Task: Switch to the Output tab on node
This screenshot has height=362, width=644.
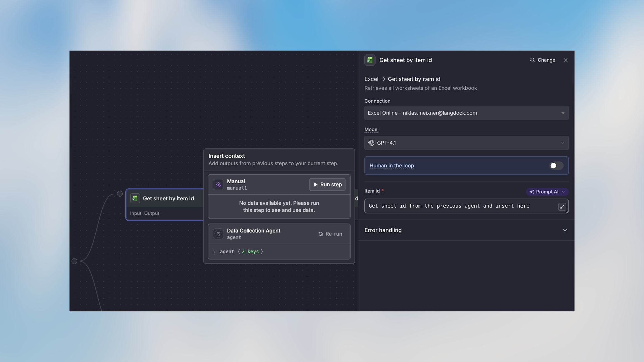Action: pyautogui.click(x=151, y=213)
